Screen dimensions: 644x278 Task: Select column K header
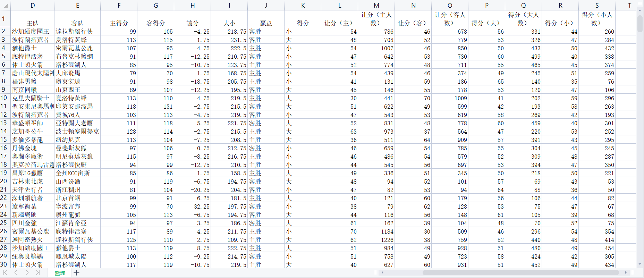coord(303,6)
